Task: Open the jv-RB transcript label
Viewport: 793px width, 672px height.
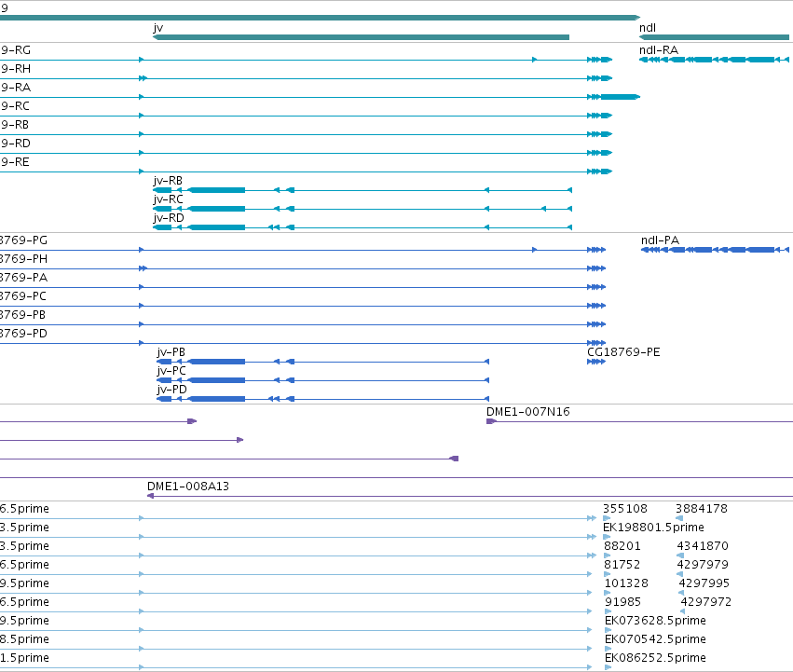Action: [168, 181]
